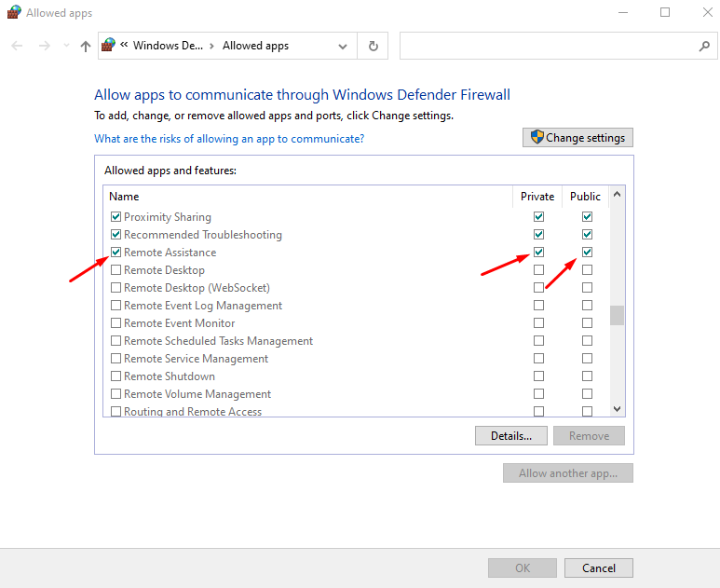Screen dimensions: 720x588
Task: Close the Allowed apps window
Action: tap(708, 12)
